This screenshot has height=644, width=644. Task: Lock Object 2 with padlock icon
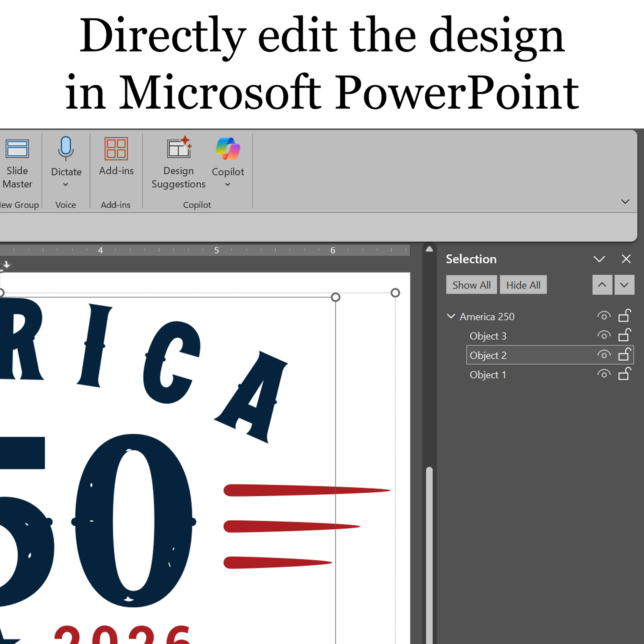(x=625, y=354)
